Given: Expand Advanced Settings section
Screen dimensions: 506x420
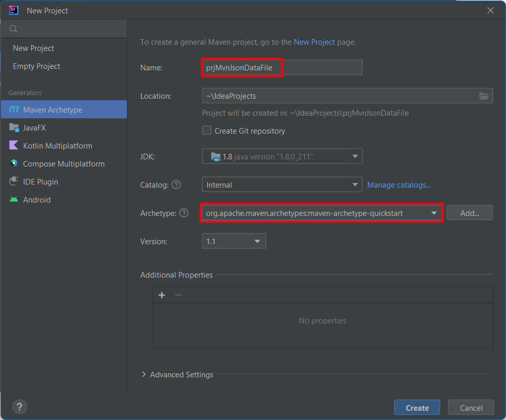Looking at the screenshot, I should (x=144, y=374).
